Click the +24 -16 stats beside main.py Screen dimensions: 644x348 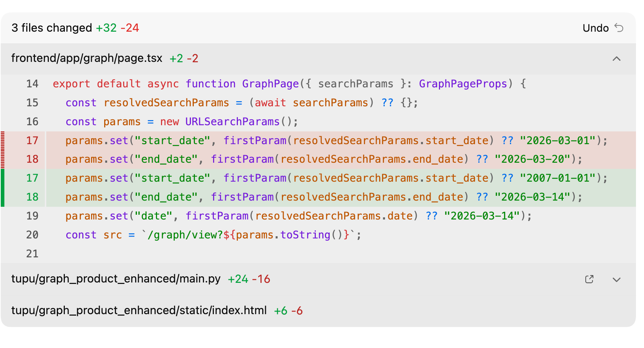tap(249, 279)
